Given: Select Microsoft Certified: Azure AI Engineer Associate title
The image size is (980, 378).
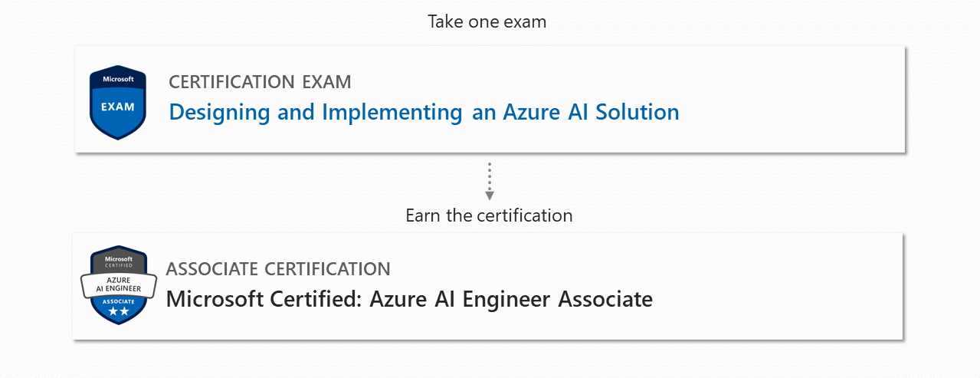Looking at the screenshot, I should point(409,298).
